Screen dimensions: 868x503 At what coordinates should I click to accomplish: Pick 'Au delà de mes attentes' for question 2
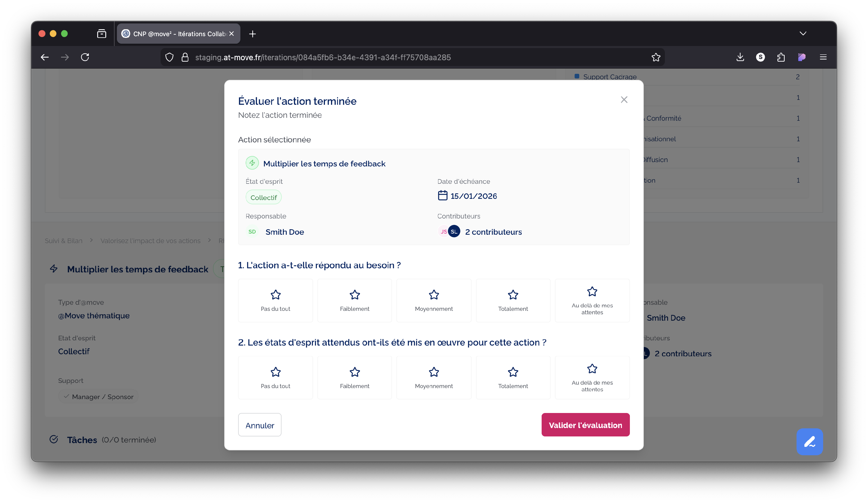pyautogui.click(x=592, y=378)
